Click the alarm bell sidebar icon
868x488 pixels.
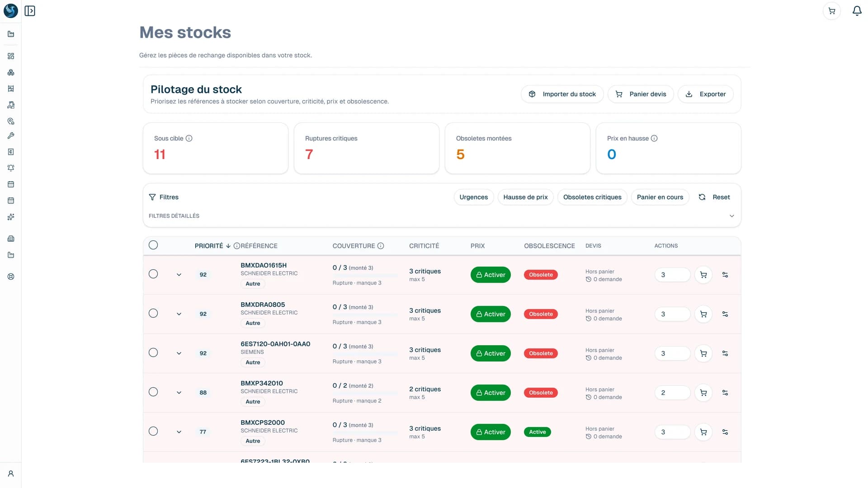[x=11, y=168]
